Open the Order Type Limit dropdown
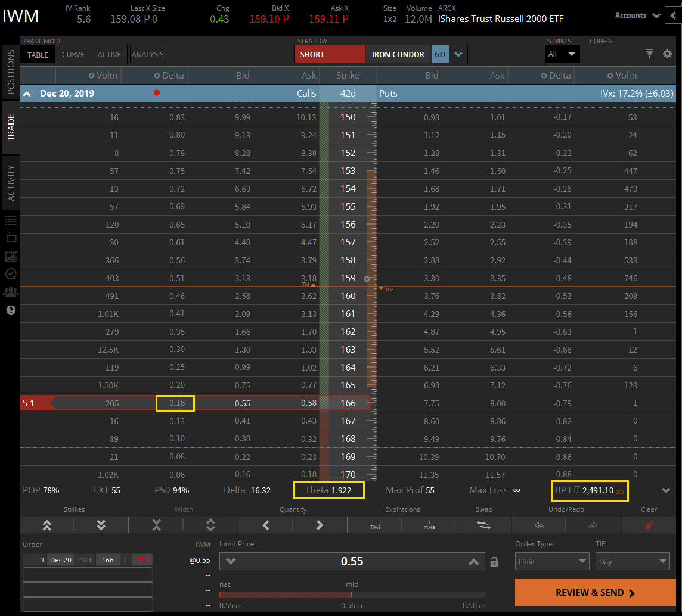Image resolution: width=682 pixels, height=616 pixels. click(552, 562)
